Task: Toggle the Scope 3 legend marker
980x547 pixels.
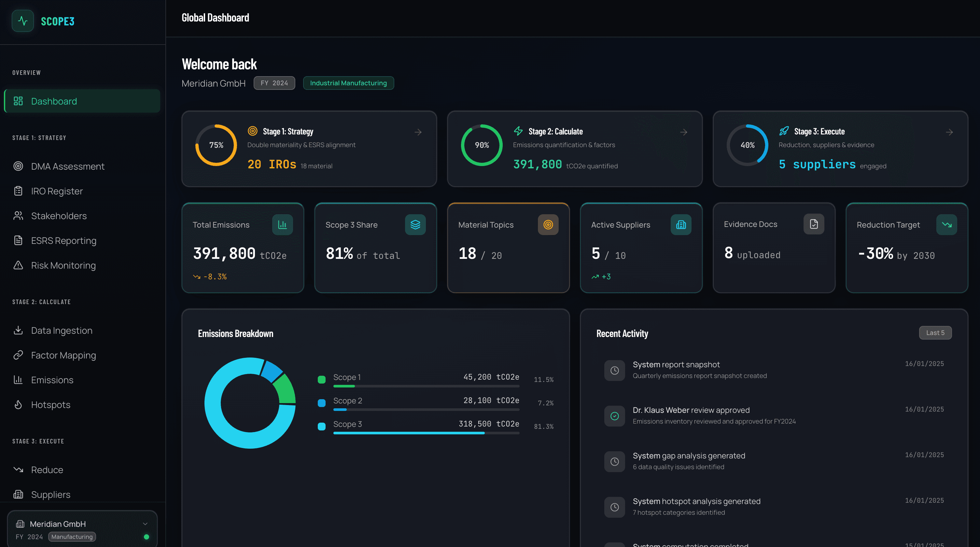Action: [321, 426]
